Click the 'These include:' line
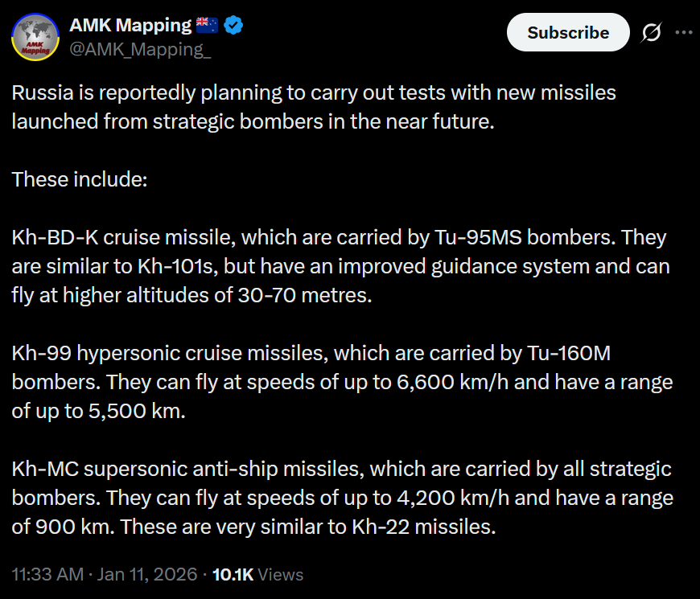This screenshot has height=599, width=700. (x=80, y=179)
